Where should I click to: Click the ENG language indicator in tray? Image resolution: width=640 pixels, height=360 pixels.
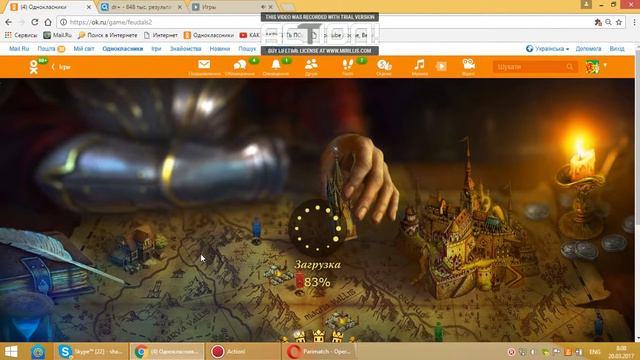point(595,352)
